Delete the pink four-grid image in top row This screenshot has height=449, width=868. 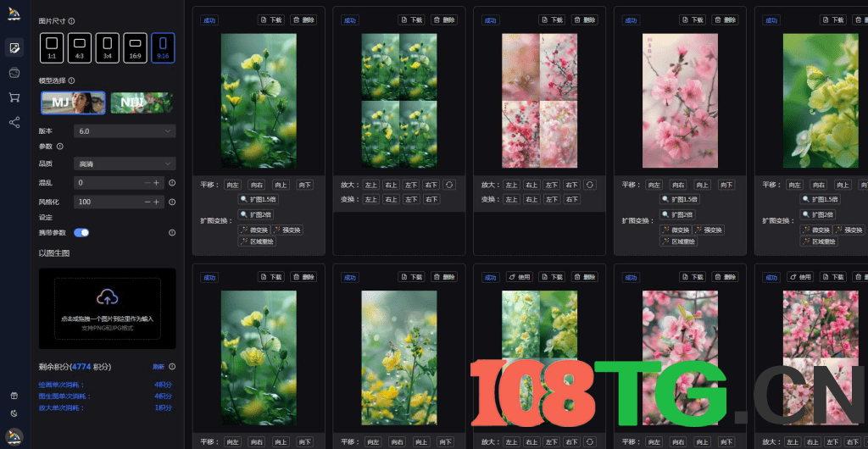pos(585,19)
